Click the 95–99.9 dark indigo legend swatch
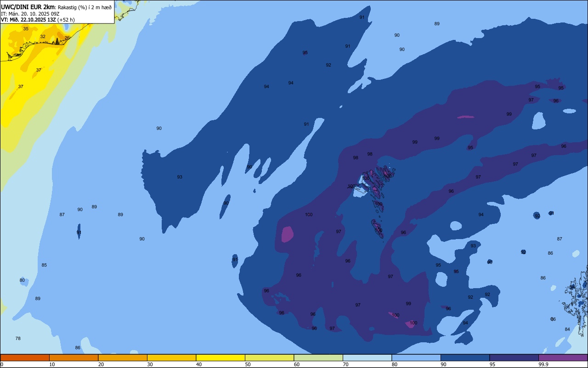The image size is (588, 368). 514,357
